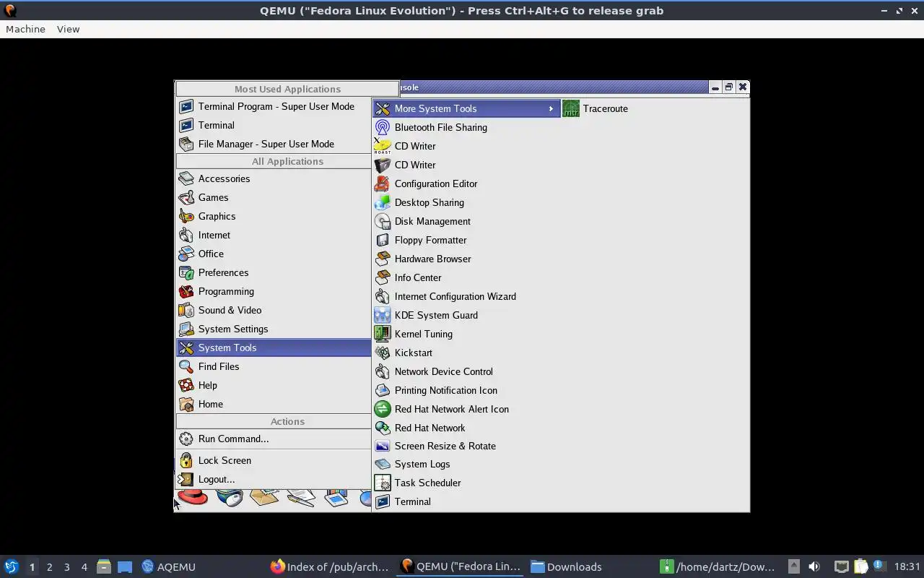Open Task Scheduler
This screenshot has height=578, width=924.
(x=466, y=483)
